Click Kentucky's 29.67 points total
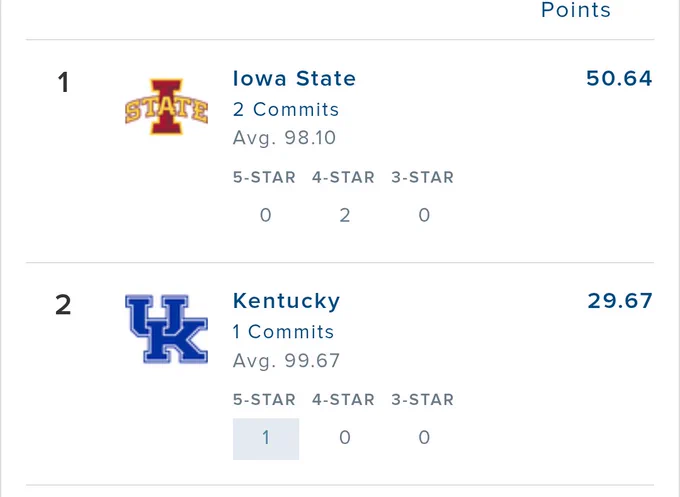Screen dimensions: 680x497 [620, 301]
